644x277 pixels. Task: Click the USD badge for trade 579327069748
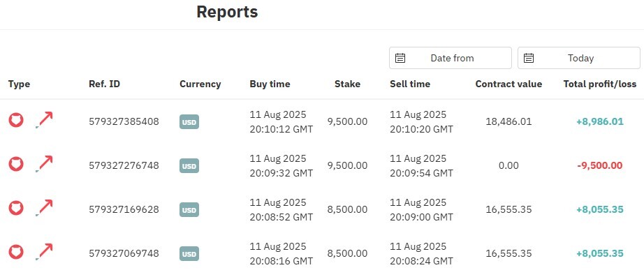point(189,253)
